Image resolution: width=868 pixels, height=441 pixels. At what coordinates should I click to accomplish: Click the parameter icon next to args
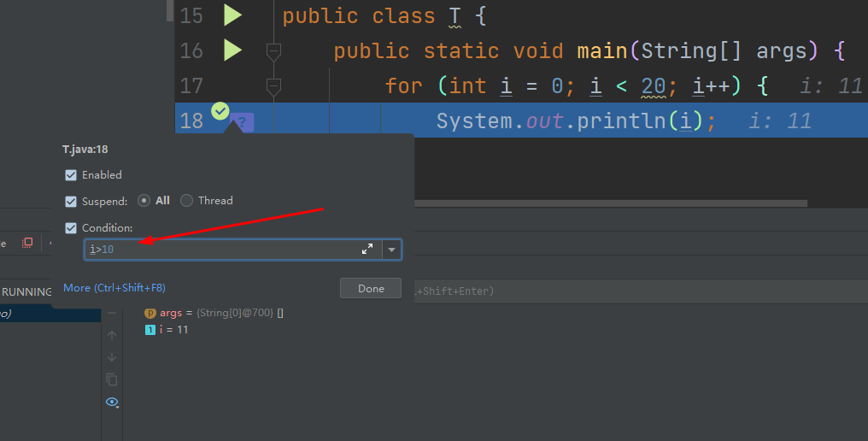point(150,313)
